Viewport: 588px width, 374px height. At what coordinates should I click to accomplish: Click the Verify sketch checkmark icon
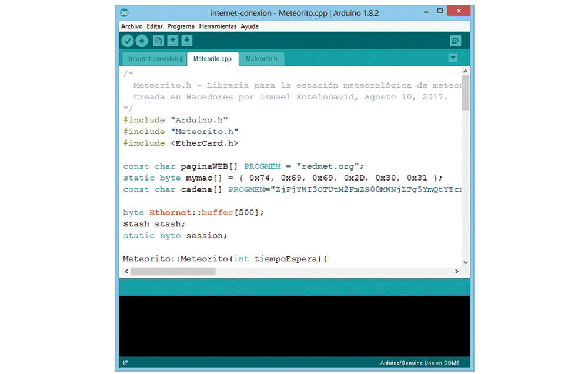click(128, 41)
